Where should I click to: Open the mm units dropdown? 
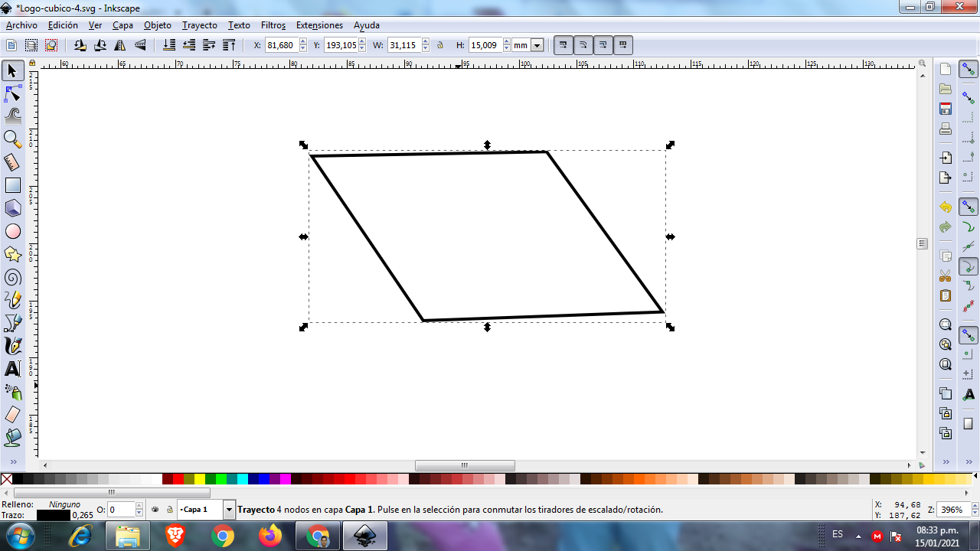[537, 46]
